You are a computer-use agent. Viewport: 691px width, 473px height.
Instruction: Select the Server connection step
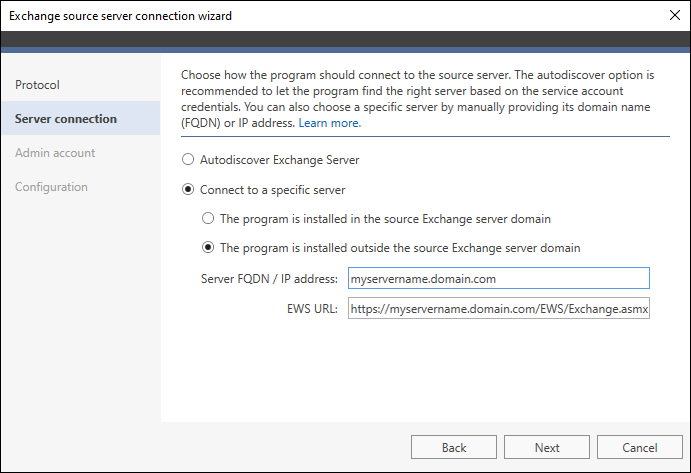click(x=66, y=119)
